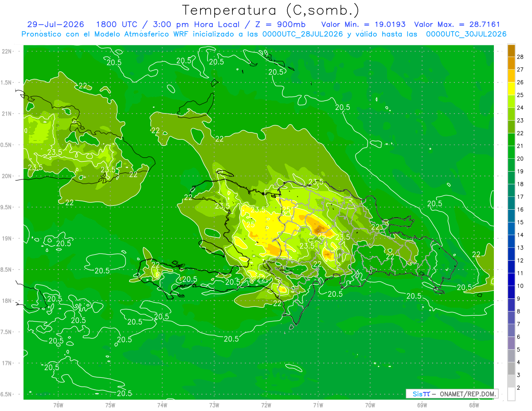Click the "69W" longitude axis label

pyautogui.click(x=422, y=405)
